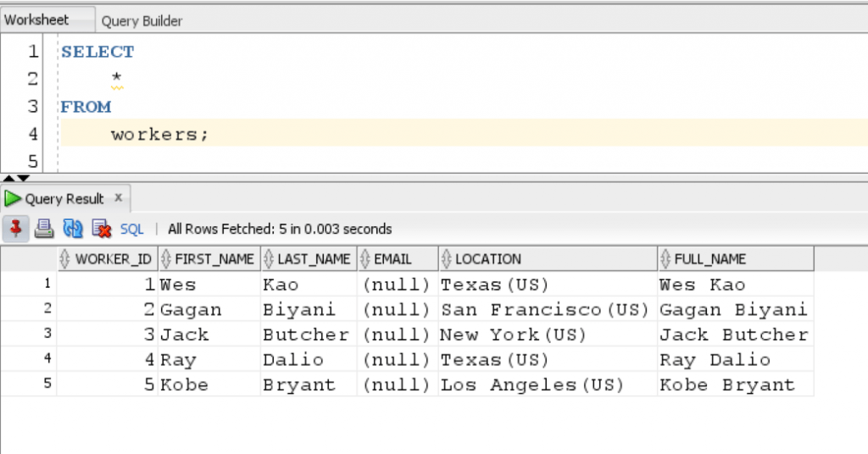This screenshot has height=454, width=868.
Task: Click the FROM keyword in the editor
Action: [x=86, y=106]
